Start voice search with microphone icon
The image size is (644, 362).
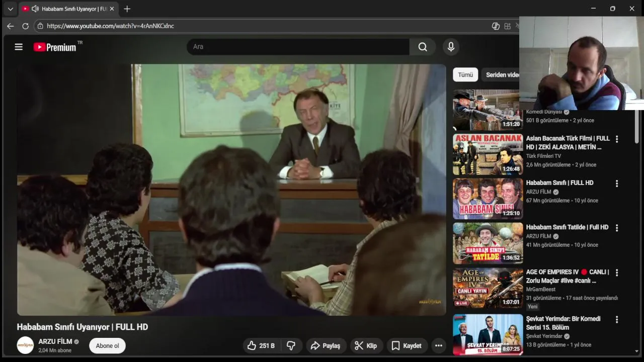click(x=451, y=47)
